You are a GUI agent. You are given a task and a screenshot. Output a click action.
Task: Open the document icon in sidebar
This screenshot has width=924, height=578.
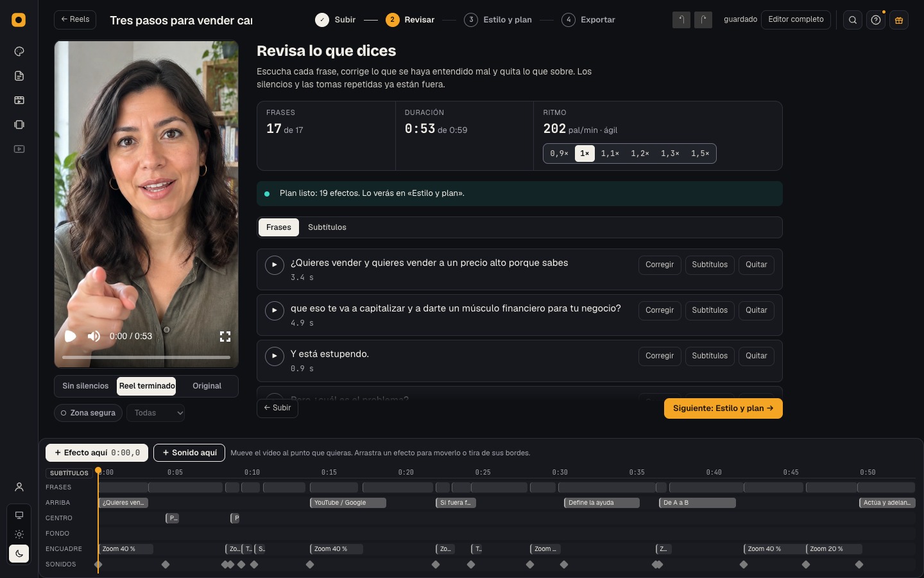[x=19, y=76]
